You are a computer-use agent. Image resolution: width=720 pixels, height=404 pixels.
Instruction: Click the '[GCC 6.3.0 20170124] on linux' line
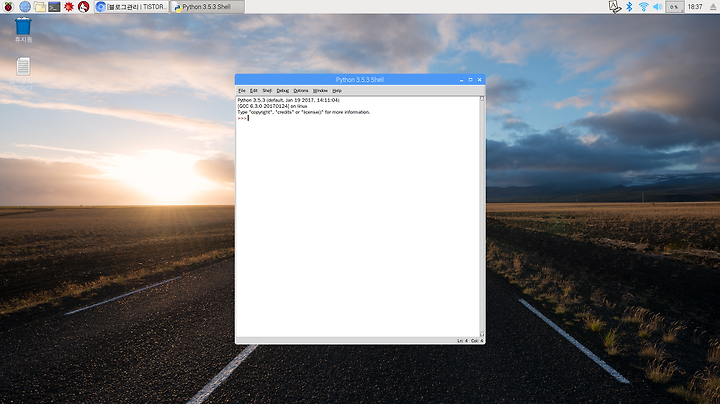(x=272, y=106)
